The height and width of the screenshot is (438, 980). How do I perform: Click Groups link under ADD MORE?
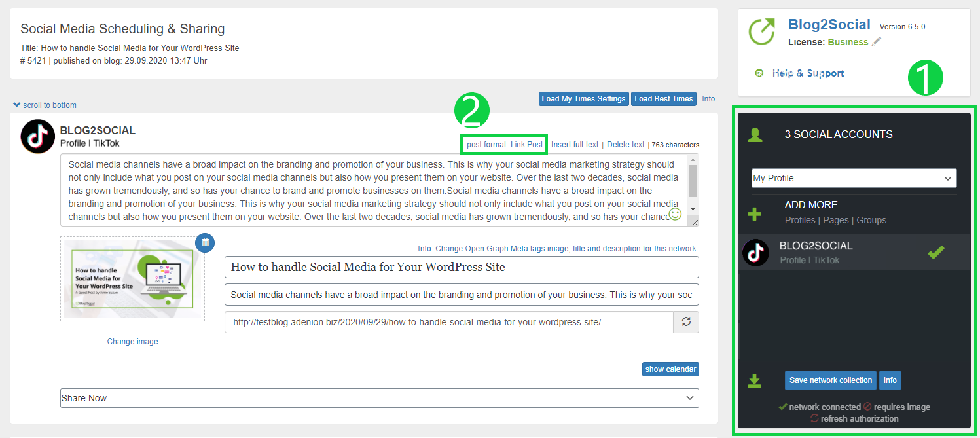871,220
